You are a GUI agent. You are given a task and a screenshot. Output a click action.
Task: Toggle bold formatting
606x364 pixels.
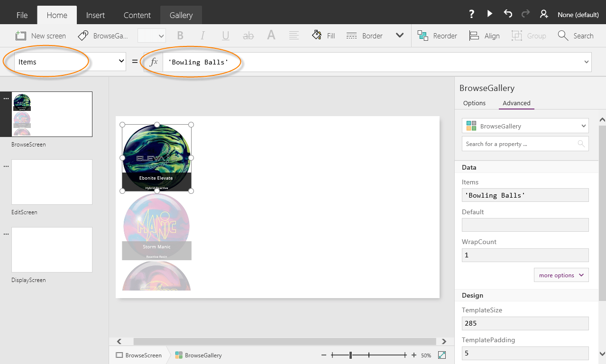(180, 36)
